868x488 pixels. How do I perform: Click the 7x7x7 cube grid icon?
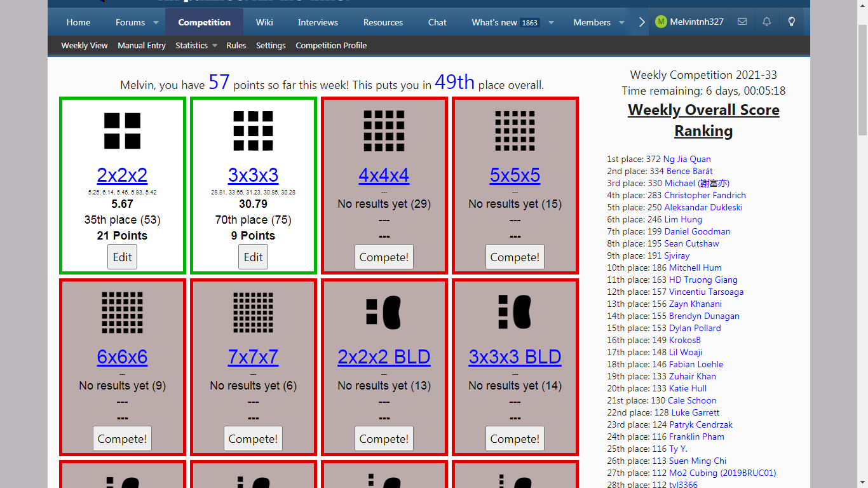point(253,313)
